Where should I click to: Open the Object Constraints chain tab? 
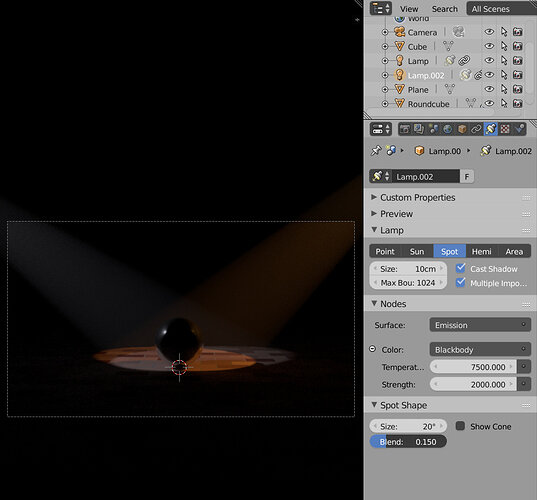tap(476, 129)
